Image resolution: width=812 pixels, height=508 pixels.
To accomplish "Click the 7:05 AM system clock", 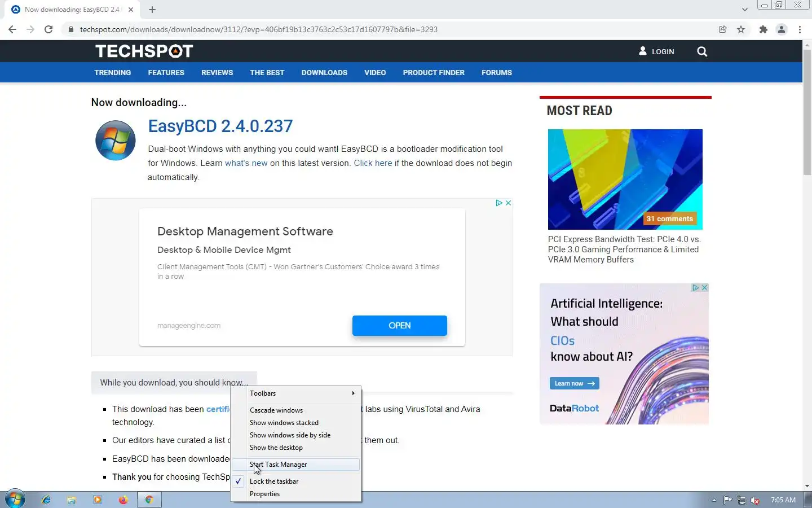I will point(783,500).
